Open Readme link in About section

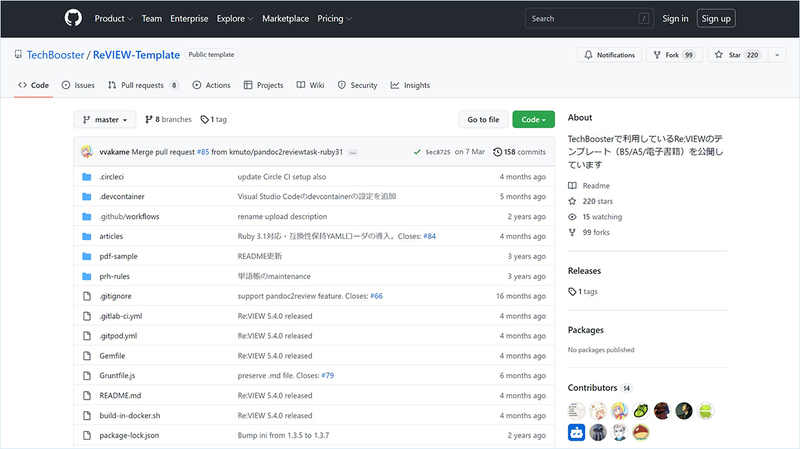589,186
